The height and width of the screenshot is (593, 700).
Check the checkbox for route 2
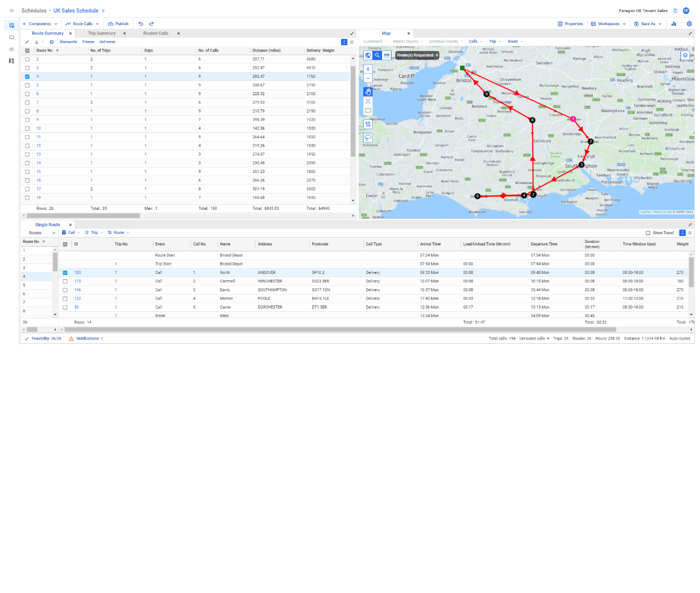coord(27,59)
